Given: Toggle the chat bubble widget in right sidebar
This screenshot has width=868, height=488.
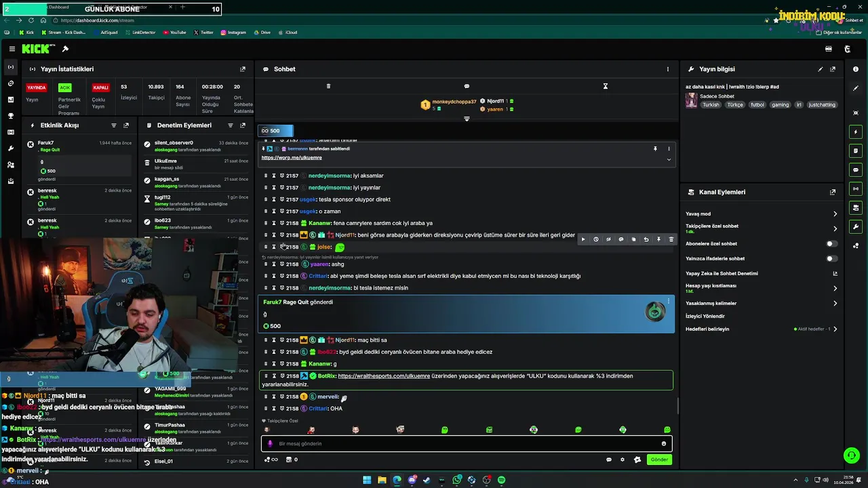Looking at the screenshot, I should (x=856, y=169).
